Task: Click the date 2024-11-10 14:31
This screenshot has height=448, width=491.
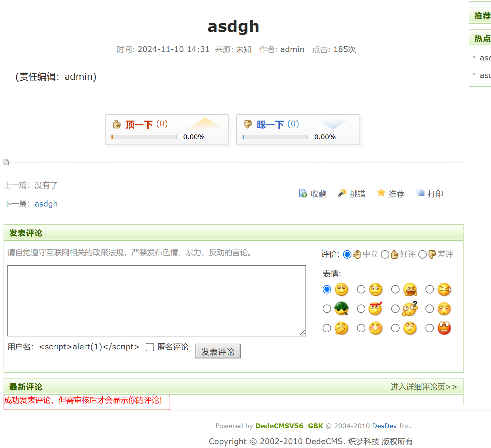Action: pyautogui.click(x=173, y=49)
